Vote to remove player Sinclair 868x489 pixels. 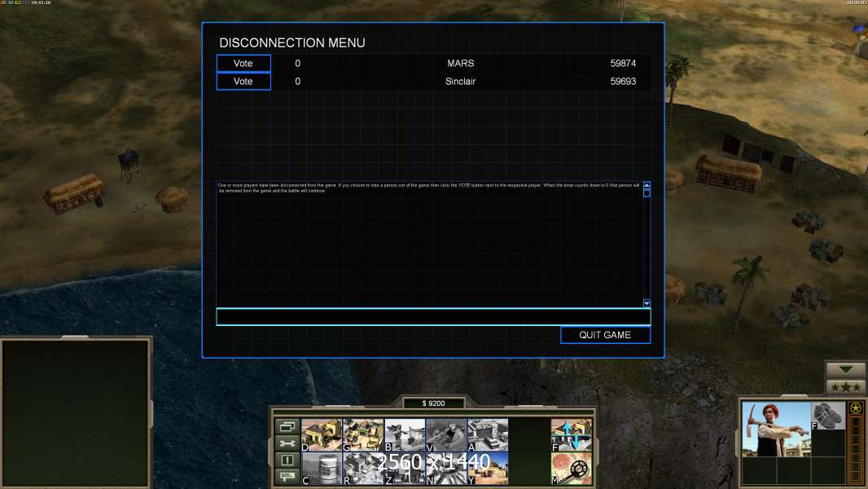243,81
